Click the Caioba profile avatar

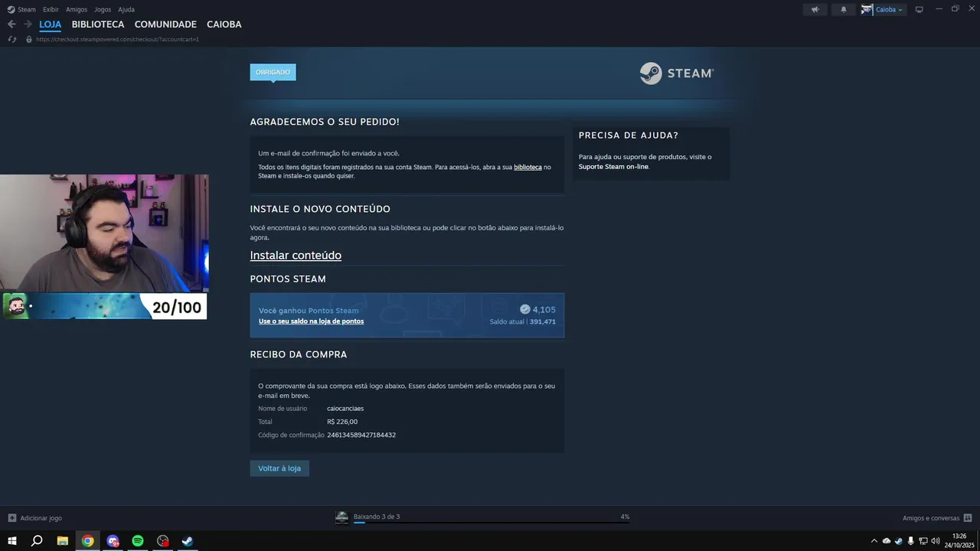[867, 9]
